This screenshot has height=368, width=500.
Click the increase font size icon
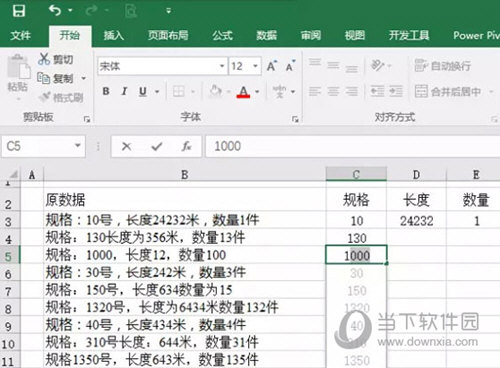coord(272,66)
